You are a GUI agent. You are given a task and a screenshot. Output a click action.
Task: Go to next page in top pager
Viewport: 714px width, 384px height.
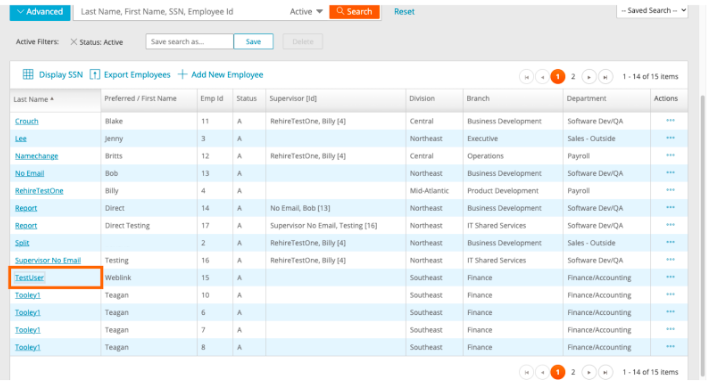[589, 77]
